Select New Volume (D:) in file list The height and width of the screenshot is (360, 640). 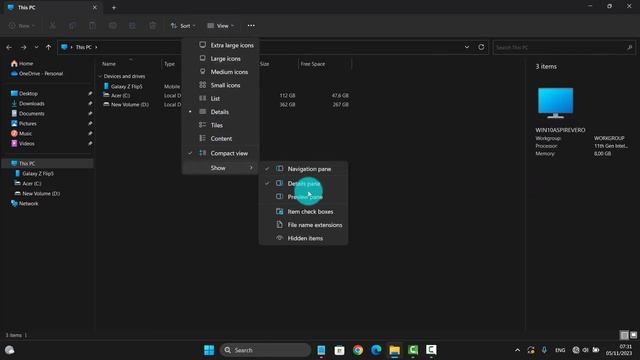click(126, 104)
